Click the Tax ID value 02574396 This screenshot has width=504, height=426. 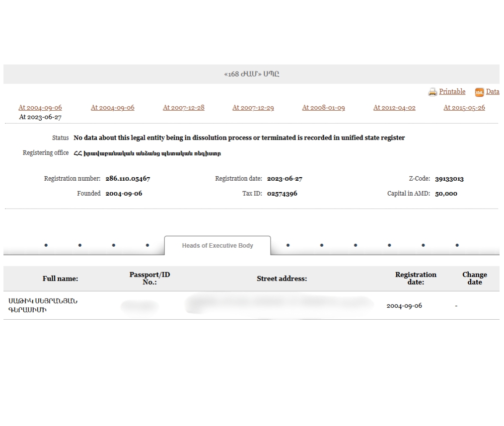point(282,194)
